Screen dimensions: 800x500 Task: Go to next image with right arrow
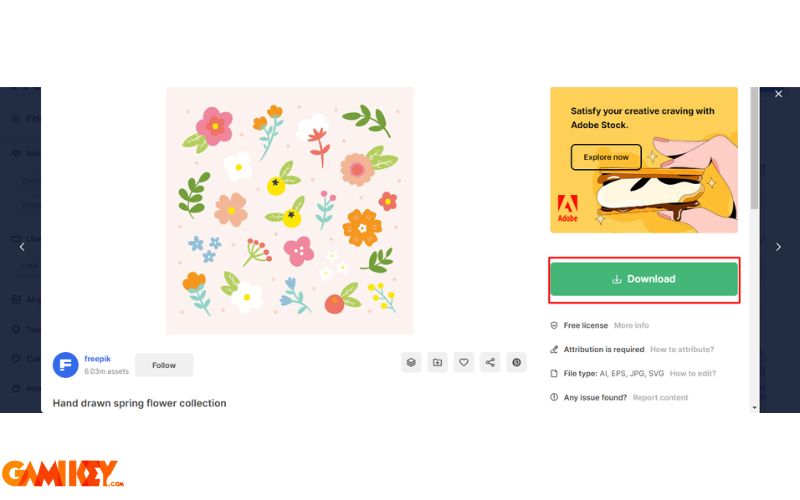[778, 247]
